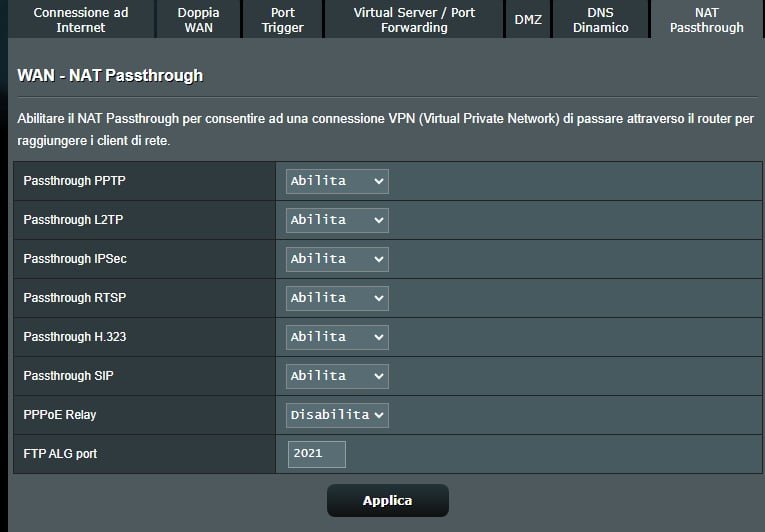Go to Virtual Server / Port Forwarding tab

414,20
